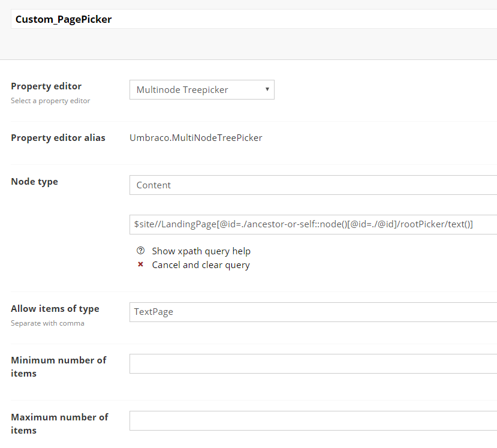Screen dimensions: 497x448
Task: Open the Multinode Treepicker property editor dropdown
Action: click(x=201, y=90)
